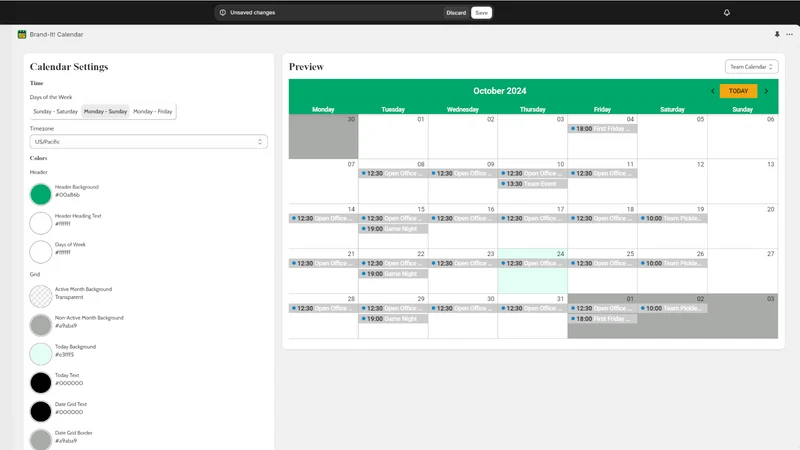Pick the Header Heading Text swatch
Screen dimensions: 800x450
[x=40, y=223]
